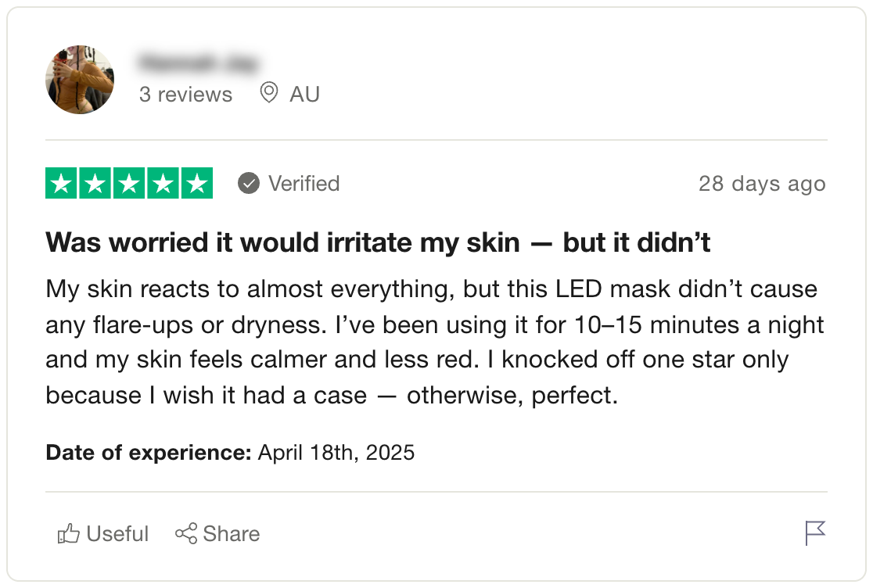This screenshot has width=873, height=588.
Task: Click the fifth green rating star
Action: pos(197,183)
